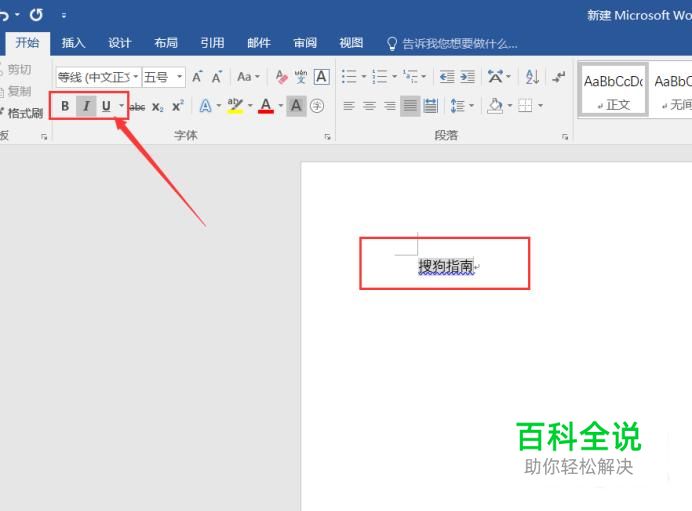This screenshot has width=692, height=511.
Task: Click the Multilevel List icon
Action: pyautogui.click(x=410, y=77)
